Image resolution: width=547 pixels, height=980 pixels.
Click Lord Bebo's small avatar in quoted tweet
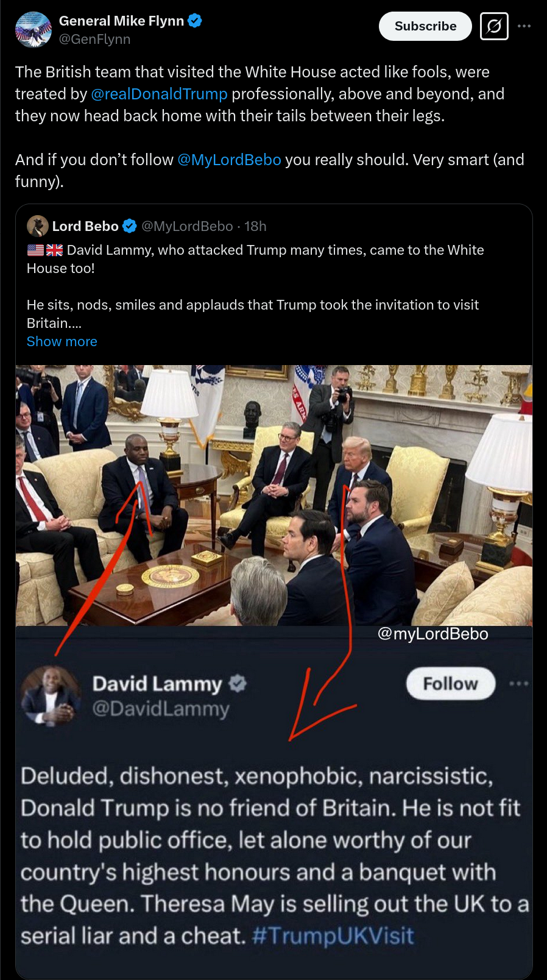click(x=38, y=226)
